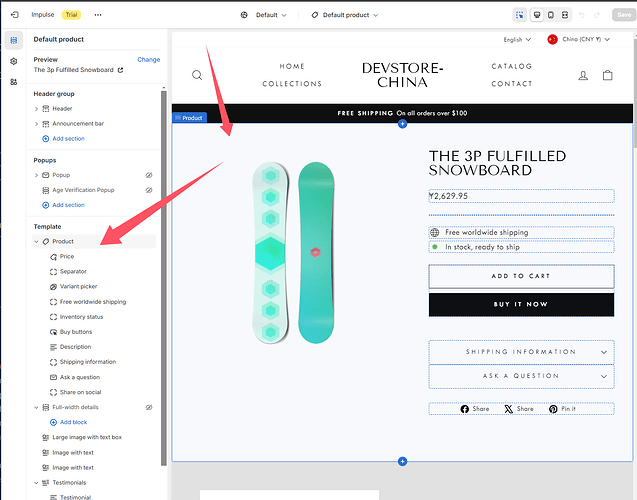Click the Save button
The image size is (637, 500).
coord(624,15)
